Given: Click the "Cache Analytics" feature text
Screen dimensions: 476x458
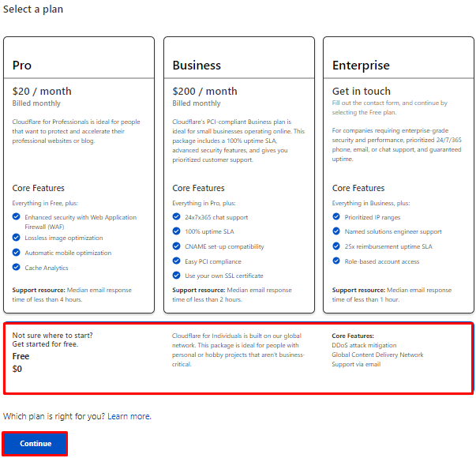Looking at the screenshot, I should [47, 268].
